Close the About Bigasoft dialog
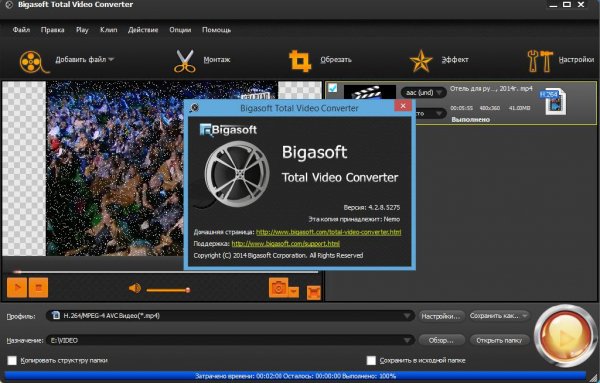 403,106
